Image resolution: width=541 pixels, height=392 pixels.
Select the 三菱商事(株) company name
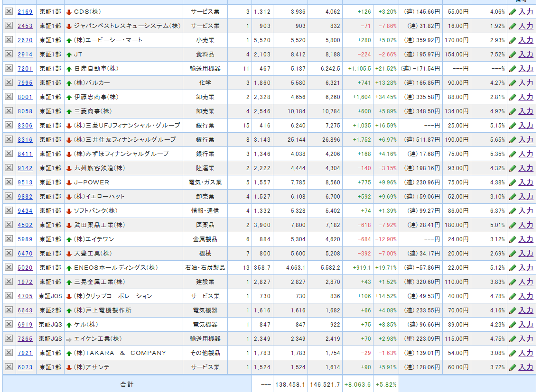tap(93, 111)
